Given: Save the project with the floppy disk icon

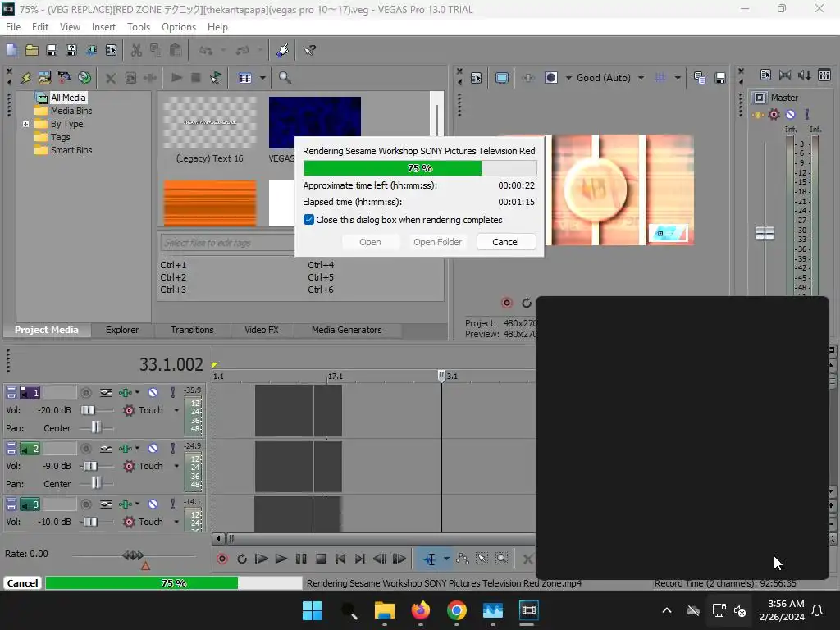Looking at the screenshot, I should click(x=52, y=50).
